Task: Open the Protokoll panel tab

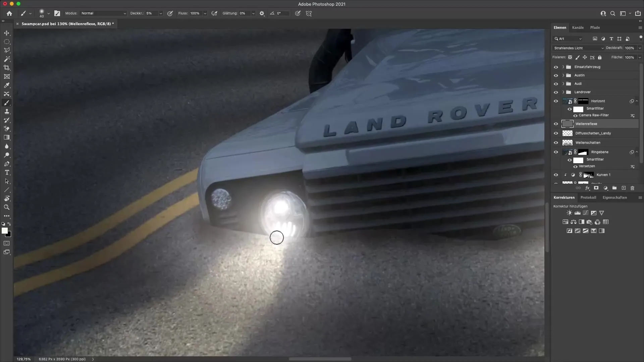Action: click(589, 197)
